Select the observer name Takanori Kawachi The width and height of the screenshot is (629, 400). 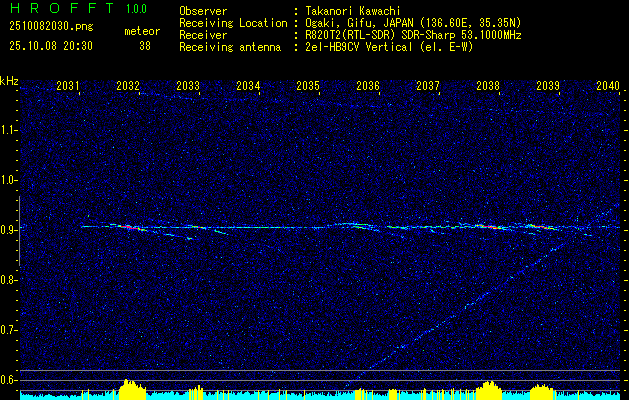tap(351, 11)
